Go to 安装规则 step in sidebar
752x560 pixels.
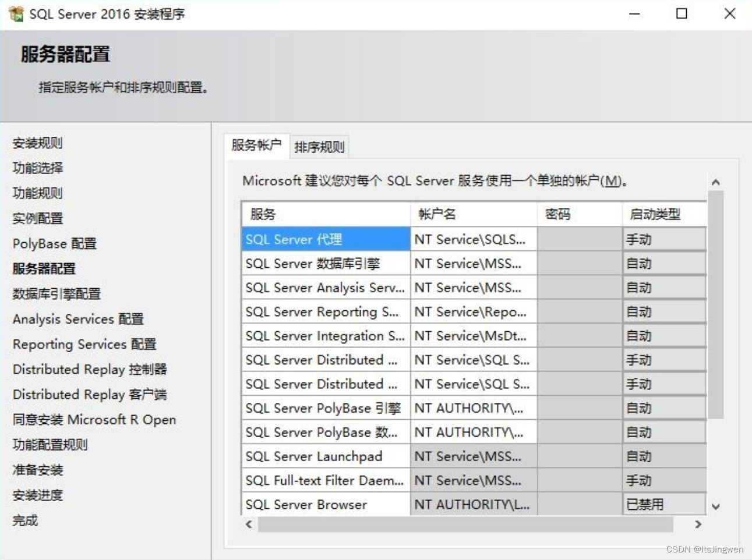pyautogui.click(x=37, y=143)
